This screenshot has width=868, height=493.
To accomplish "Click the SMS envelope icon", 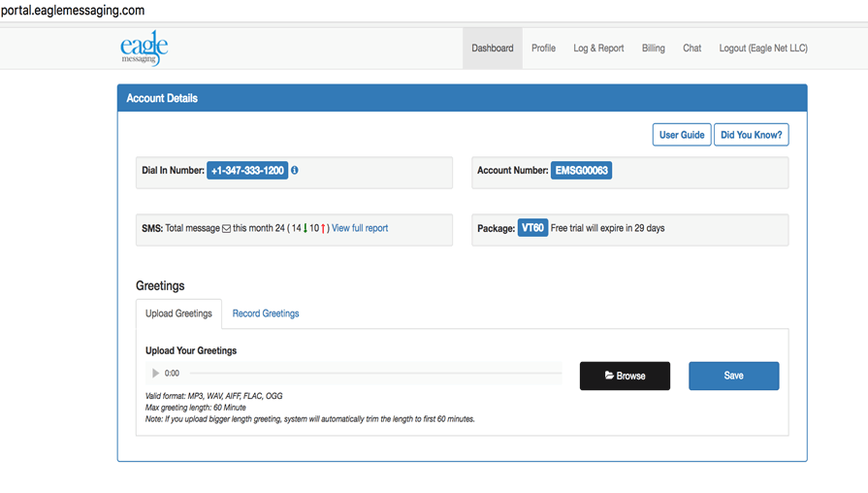I will pyautogui.click(x=227, y=229).
